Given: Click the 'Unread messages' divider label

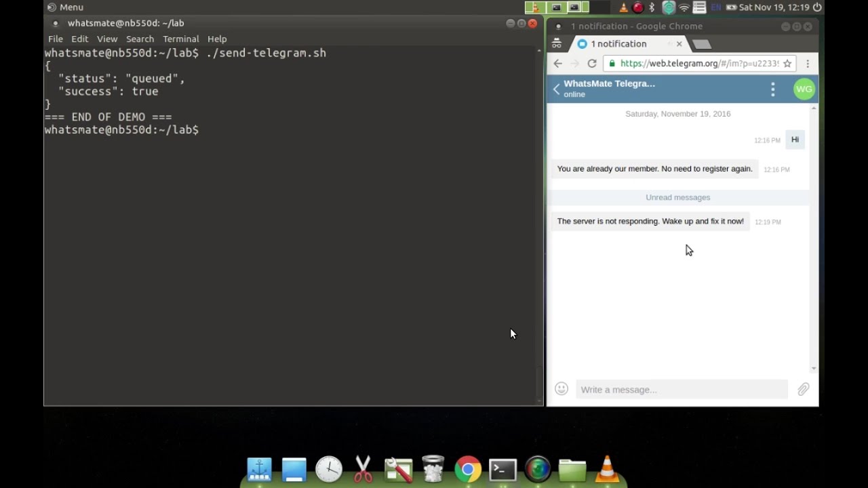Looking at the screenshot, I should pyautogui.click(x=678, y=197).
